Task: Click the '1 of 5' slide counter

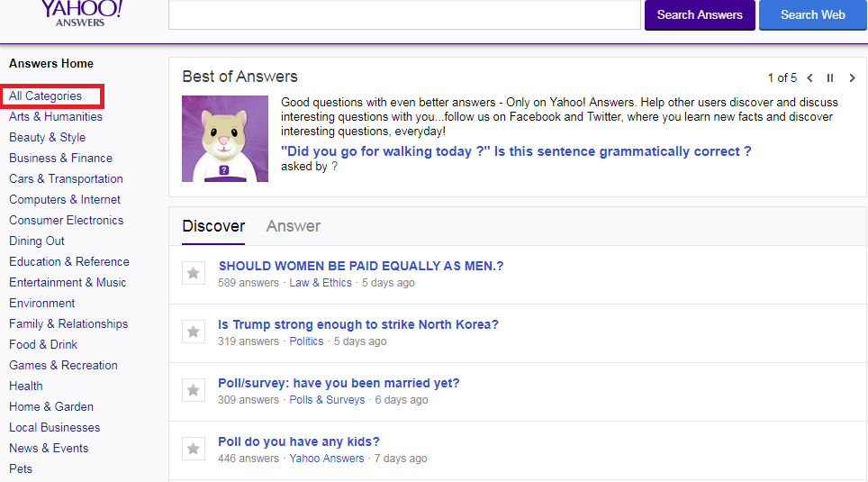Action: coord(782,78)
